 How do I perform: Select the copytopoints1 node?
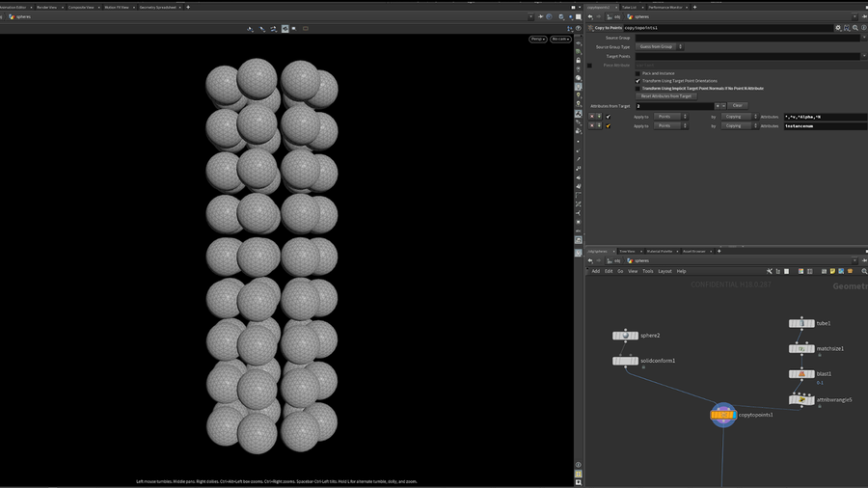coord(723,415)
